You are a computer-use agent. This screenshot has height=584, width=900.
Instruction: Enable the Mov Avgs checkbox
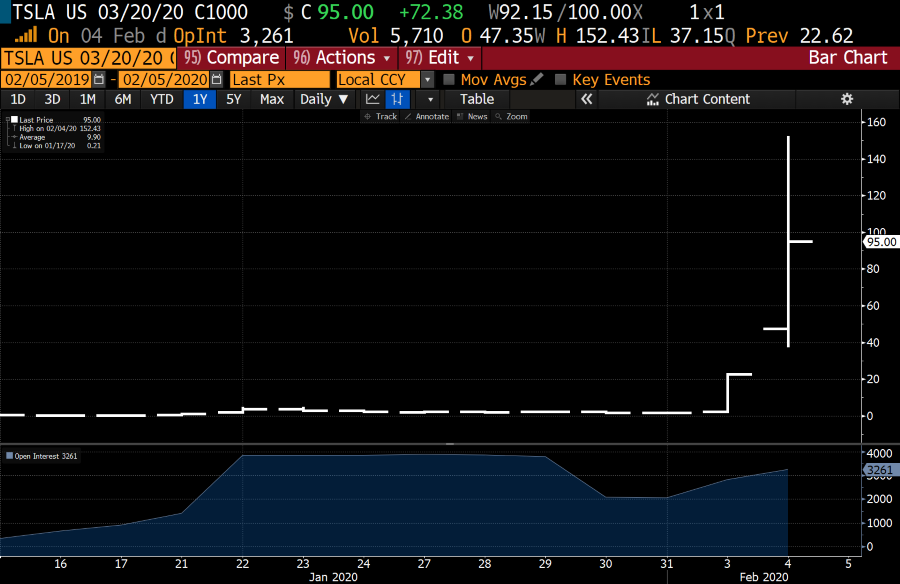point(449,79)
